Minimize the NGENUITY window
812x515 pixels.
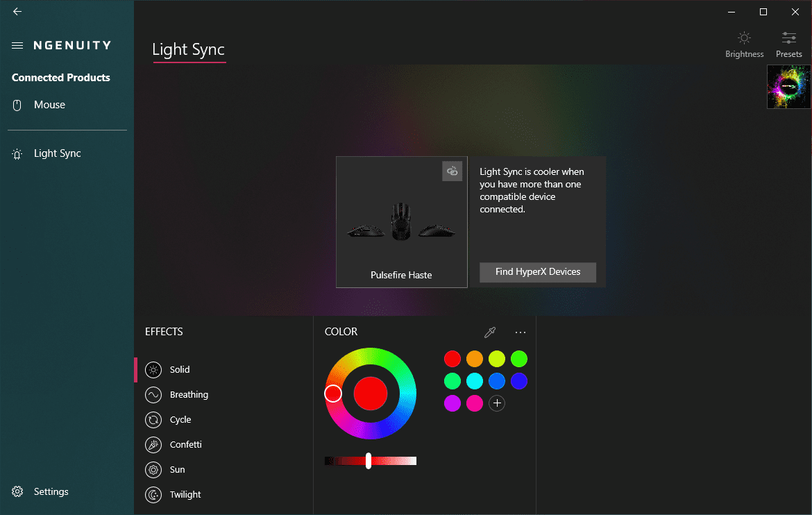point(731,11)
